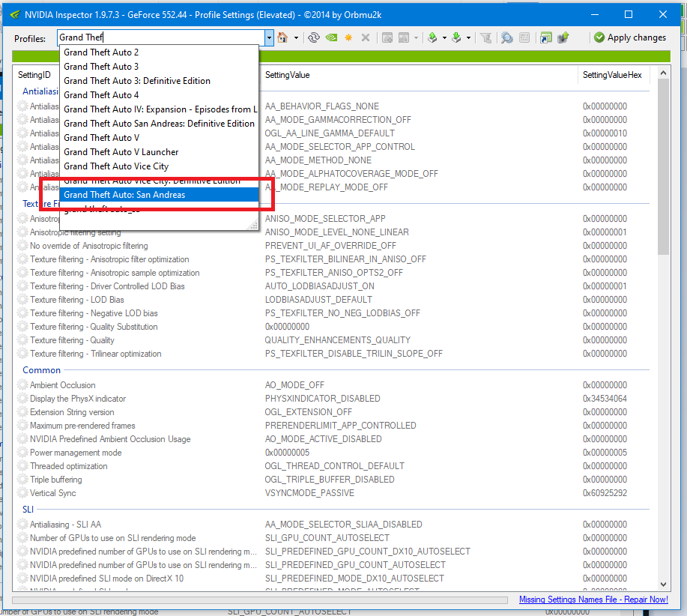Click the gear icon beside Antialiasing - SLI AA
Screen dimensions: 687x616
tap(22, 525)
